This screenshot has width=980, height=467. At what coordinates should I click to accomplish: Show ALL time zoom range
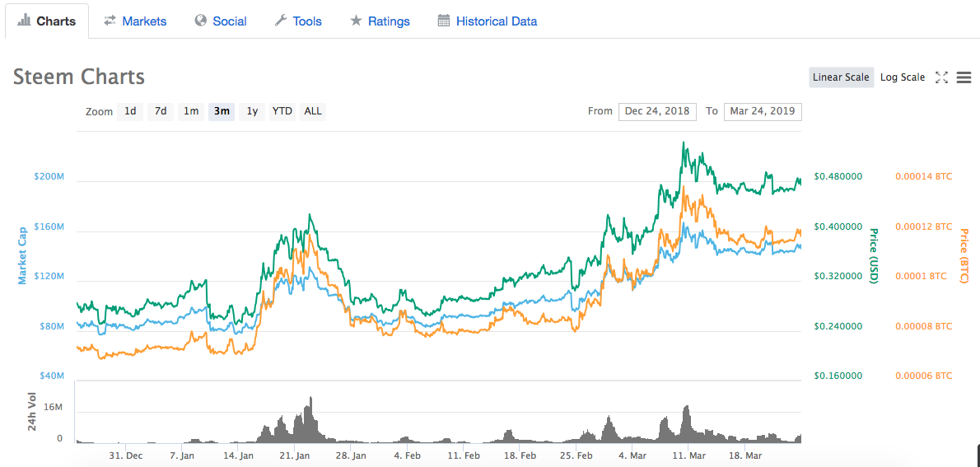312,111
